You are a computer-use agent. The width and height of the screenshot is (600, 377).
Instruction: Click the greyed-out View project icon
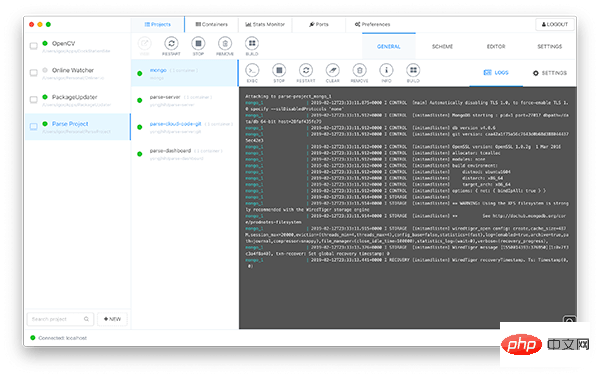point(145,44)
